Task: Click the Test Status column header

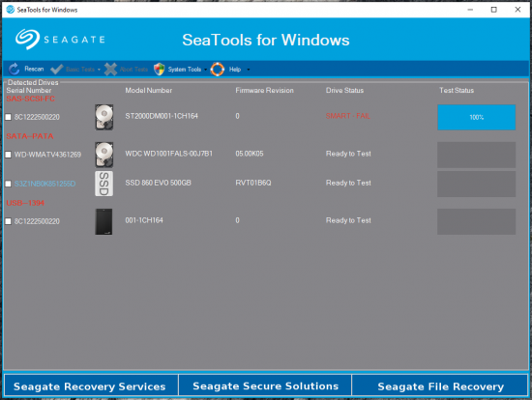Action: (x=457, y=90)
